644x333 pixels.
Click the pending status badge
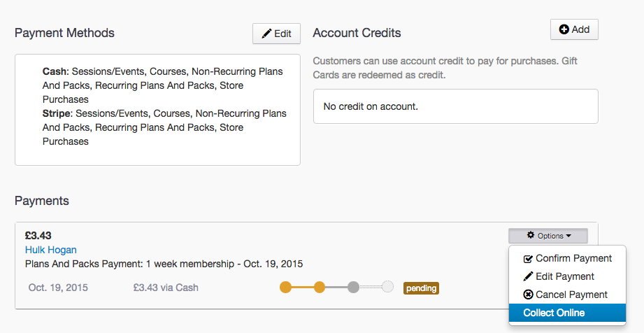[x=421, y=288]
